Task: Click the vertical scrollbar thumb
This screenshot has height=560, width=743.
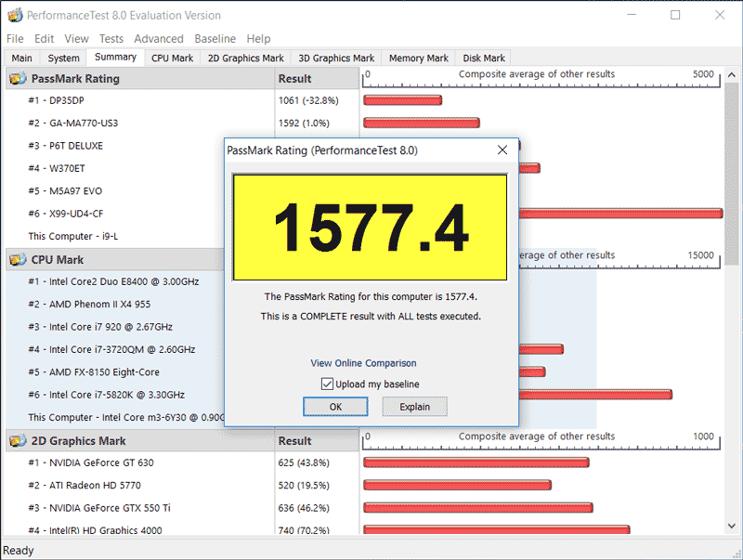Action: coord(732,174)
